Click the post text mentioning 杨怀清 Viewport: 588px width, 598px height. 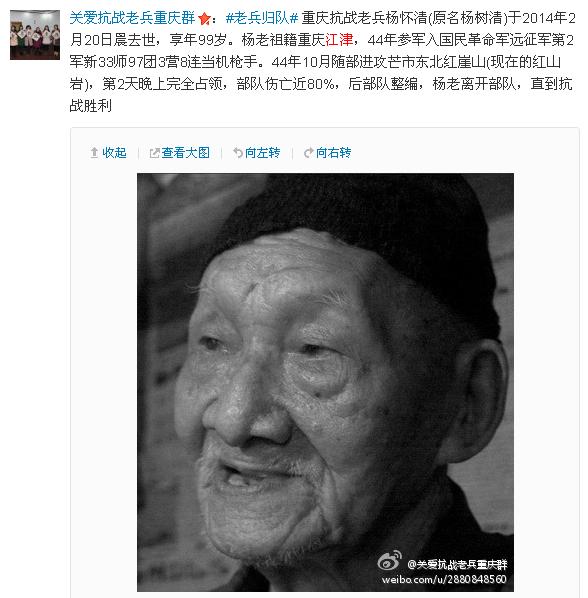tap(322, 62)
